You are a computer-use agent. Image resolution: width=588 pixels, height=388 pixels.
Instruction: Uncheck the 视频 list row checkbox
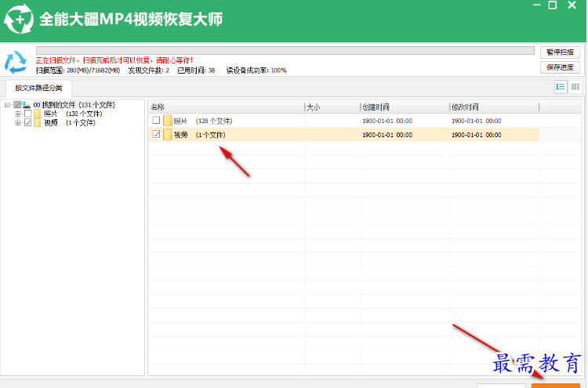click(x=156, y=134)
